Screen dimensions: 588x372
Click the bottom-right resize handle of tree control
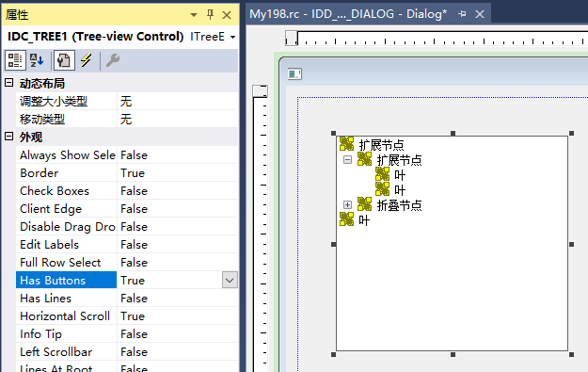point(571,354)
